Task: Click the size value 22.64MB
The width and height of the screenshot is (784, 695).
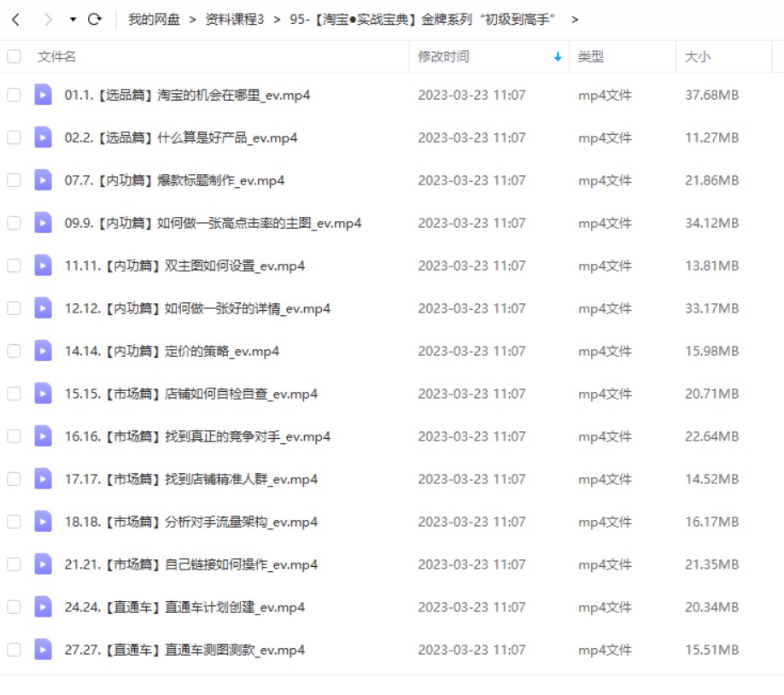Action: [711, 436]
